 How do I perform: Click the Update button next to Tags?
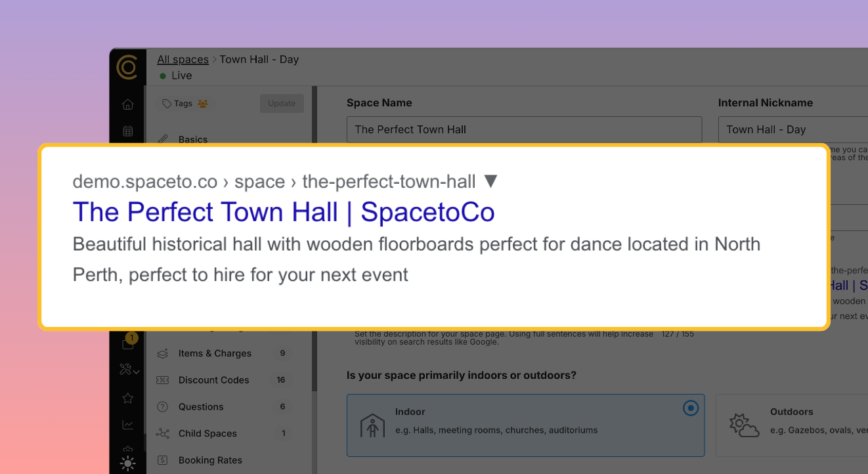281,103
